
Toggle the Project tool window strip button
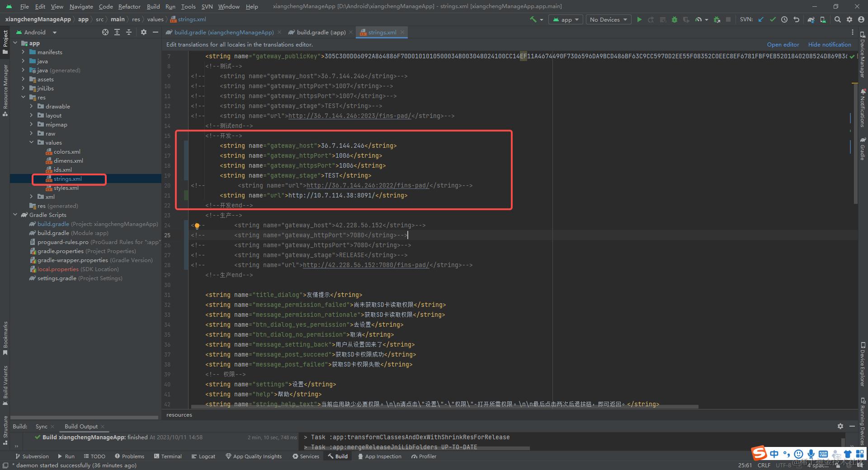[x=5, y=42]
